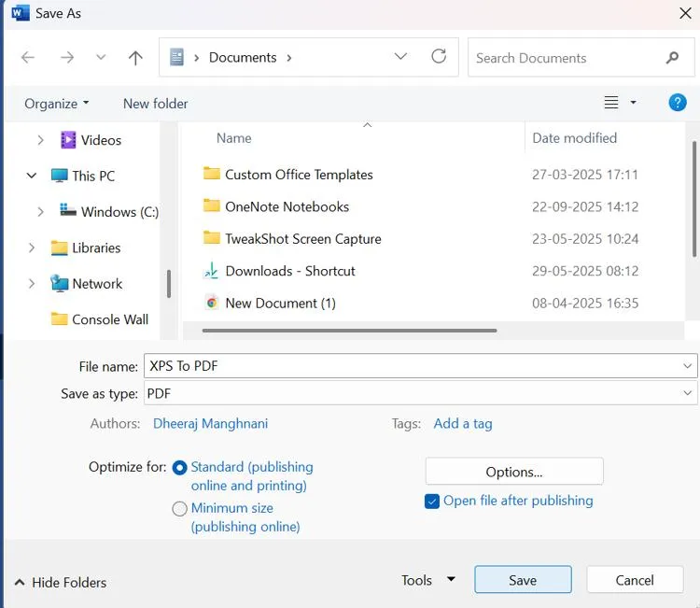The image size is (700, 608).
Task: Select Standard optimization radio button
Action: [180, 467]
